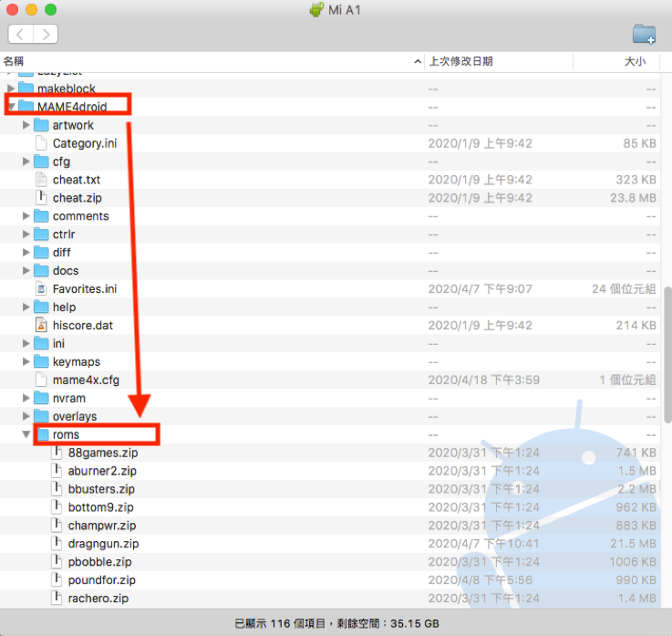Click the 323 KB size of cheat.txt
The height and width of the screenshot is (636, 672).
click(636, 179)
